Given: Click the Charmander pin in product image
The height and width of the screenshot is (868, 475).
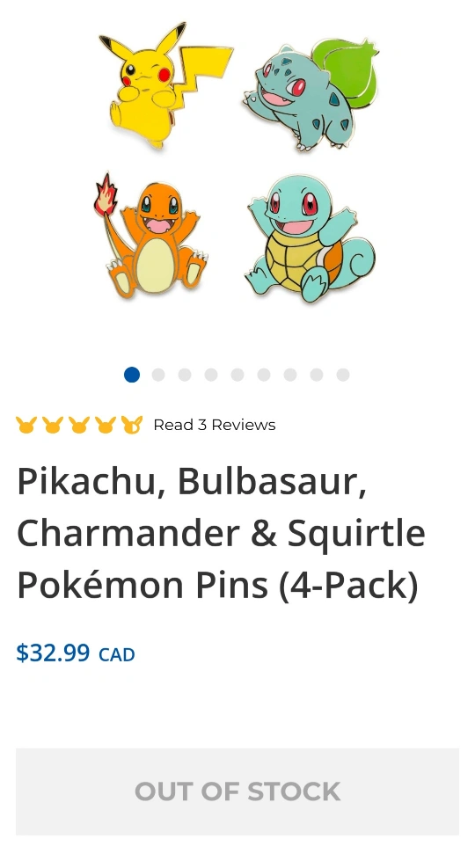Looking at the screenshot, I should point(149,236).
